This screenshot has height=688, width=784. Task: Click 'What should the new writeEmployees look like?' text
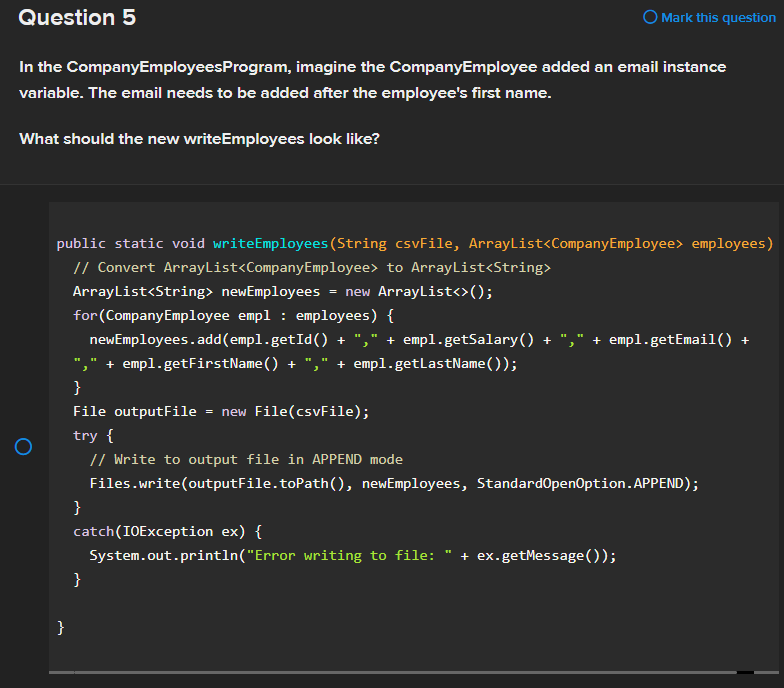tap(199, 138)
